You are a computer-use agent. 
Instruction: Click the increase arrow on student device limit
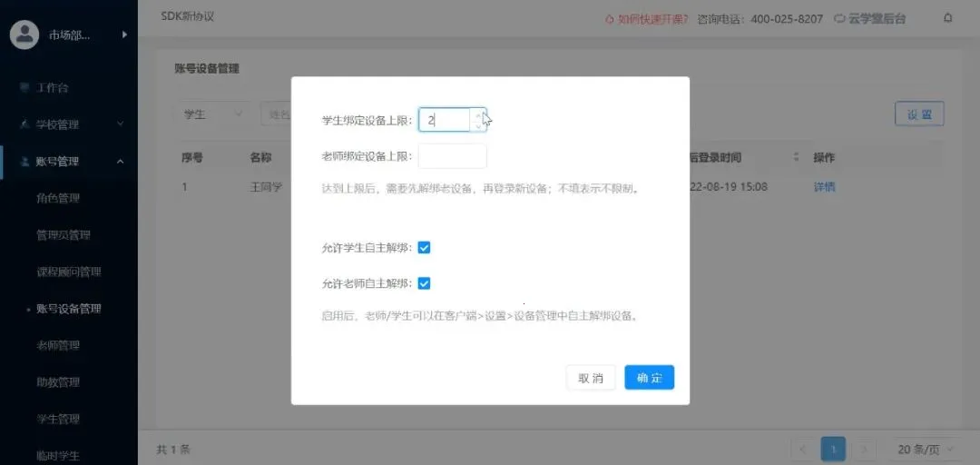478,114
